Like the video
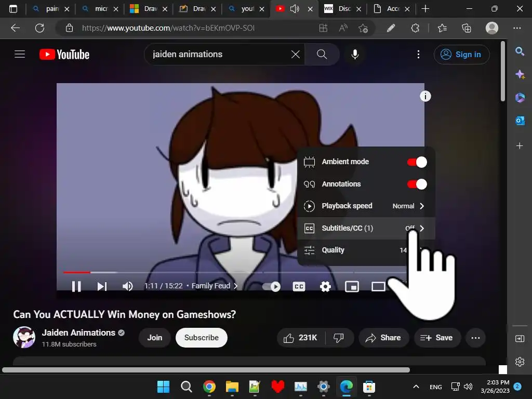532x399 pixels. [x=300, y=338]
